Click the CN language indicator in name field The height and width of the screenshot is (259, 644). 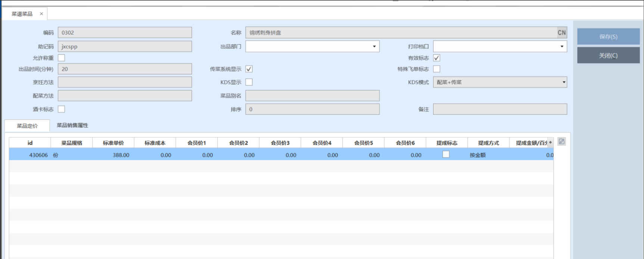coord(561,33)
